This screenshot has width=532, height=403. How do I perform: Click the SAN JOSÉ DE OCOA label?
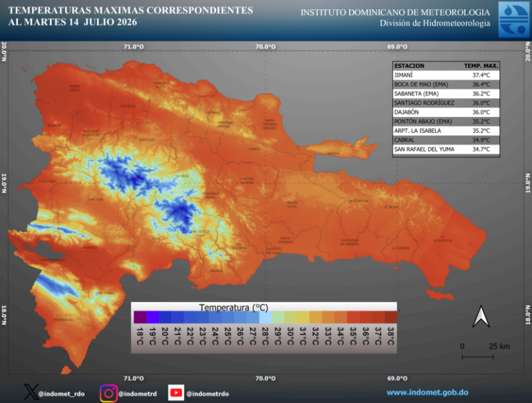(200, 233)
